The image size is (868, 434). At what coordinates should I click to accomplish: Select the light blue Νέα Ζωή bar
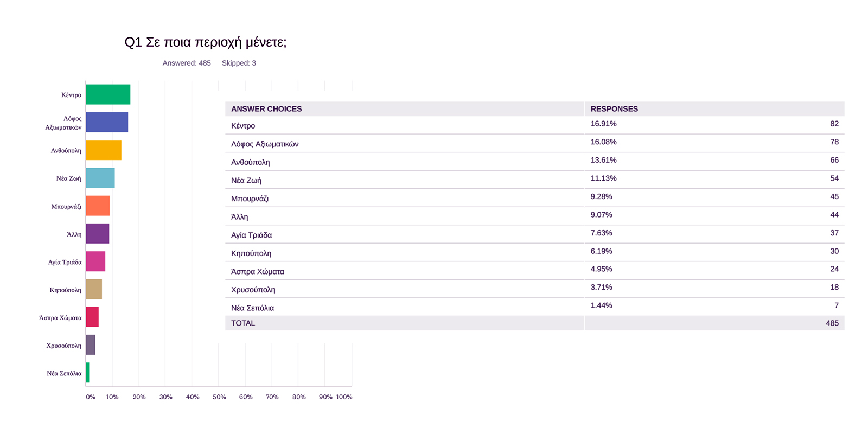click(100, 178)
